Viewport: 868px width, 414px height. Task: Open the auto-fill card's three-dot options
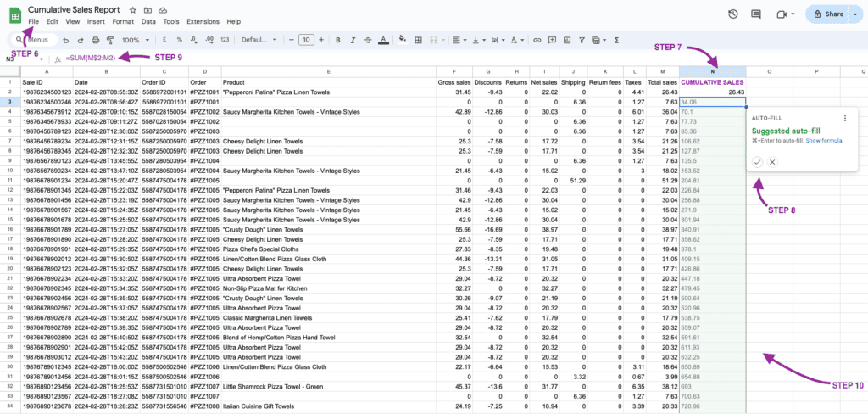click(845, 118)
